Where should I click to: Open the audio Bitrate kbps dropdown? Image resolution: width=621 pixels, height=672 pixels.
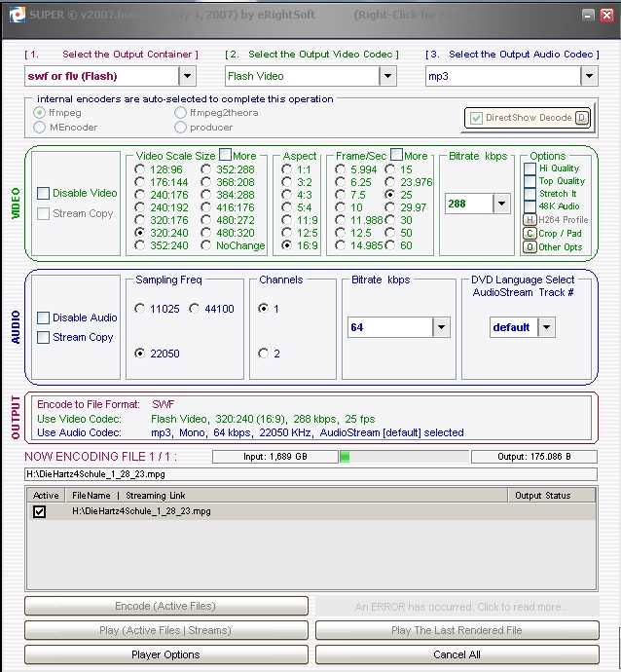441,327
